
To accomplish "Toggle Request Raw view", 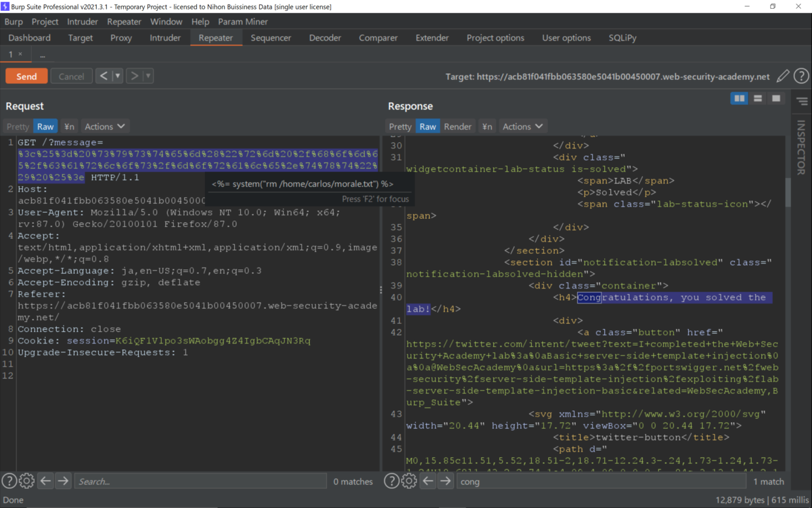I will [45, 126].
